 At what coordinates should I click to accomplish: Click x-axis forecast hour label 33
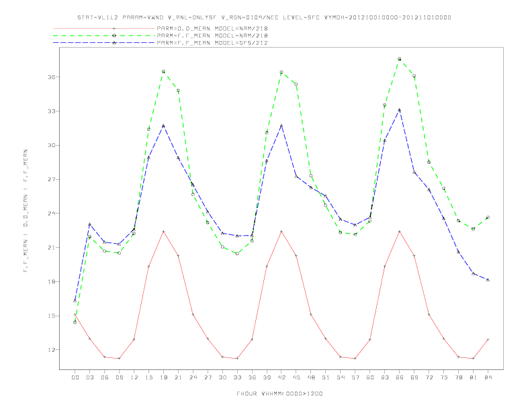coord(237,377)
